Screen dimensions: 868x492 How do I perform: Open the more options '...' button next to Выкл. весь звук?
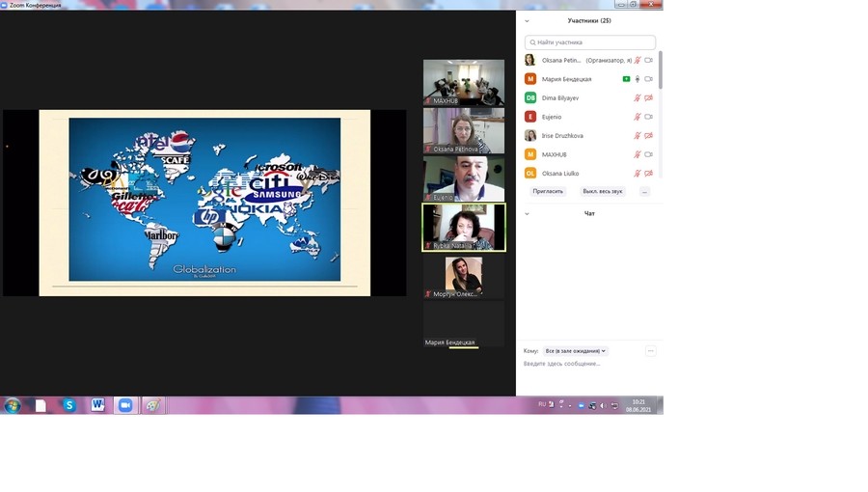tap(644, 191)
